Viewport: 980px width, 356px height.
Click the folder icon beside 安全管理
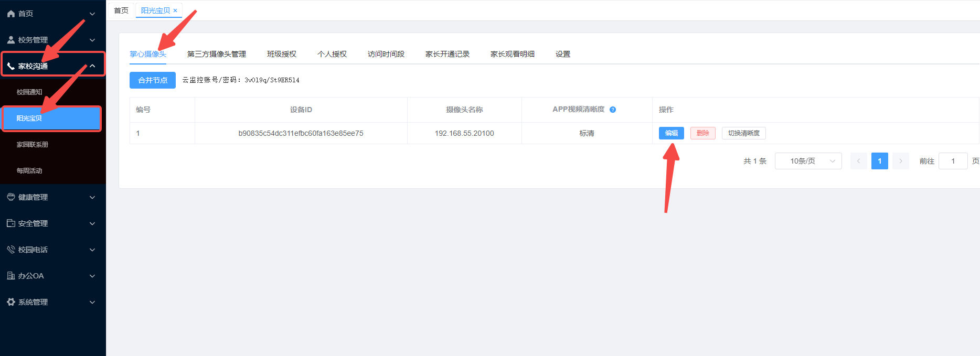pyautogui.click(x=11, y=223)
